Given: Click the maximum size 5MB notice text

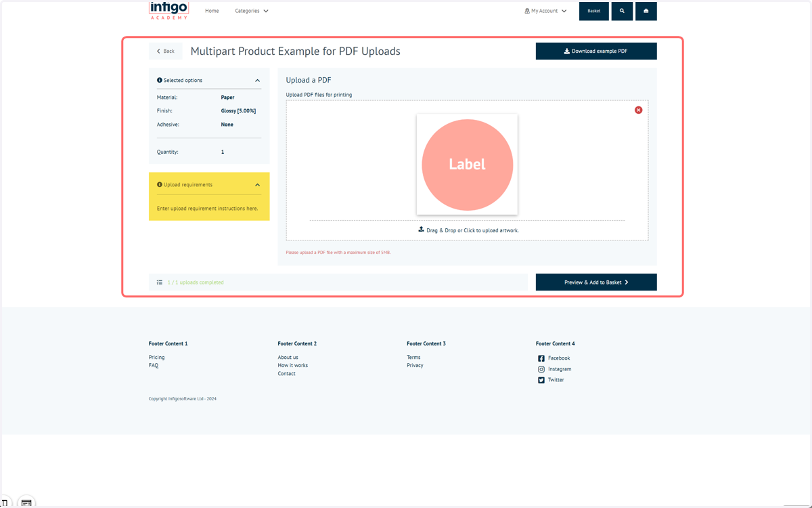Looking at the screenshot, I should [338, 252].
